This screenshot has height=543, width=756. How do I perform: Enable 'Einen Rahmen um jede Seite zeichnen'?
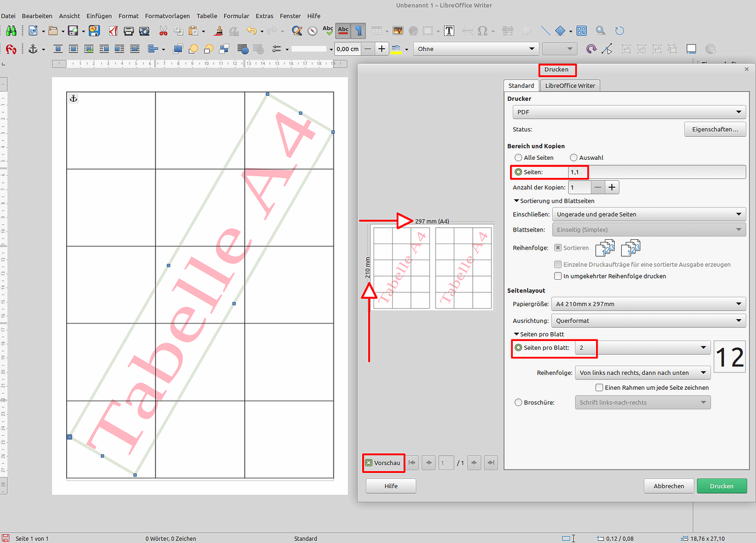(x=599, y=388)
